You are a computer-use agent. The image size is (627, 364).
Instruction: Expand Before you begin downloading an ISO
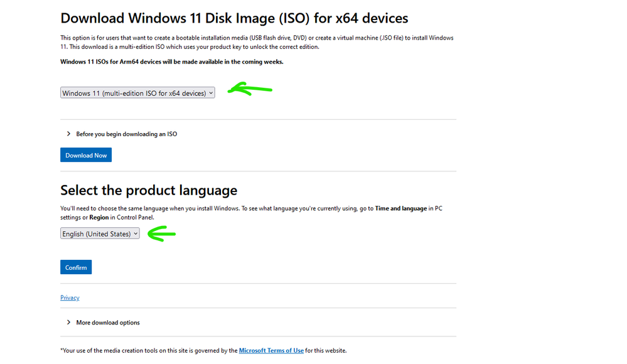(126, 134)
